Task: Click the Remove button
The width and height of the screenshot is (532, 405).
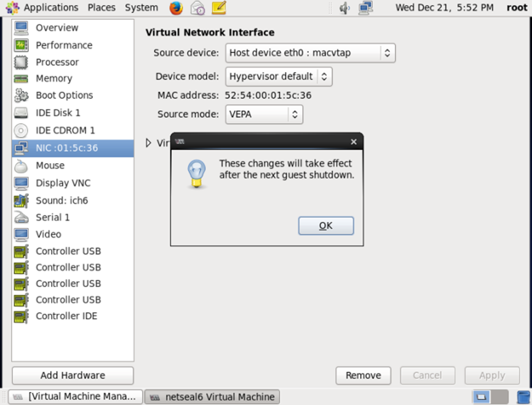Action: pos(363,375)
